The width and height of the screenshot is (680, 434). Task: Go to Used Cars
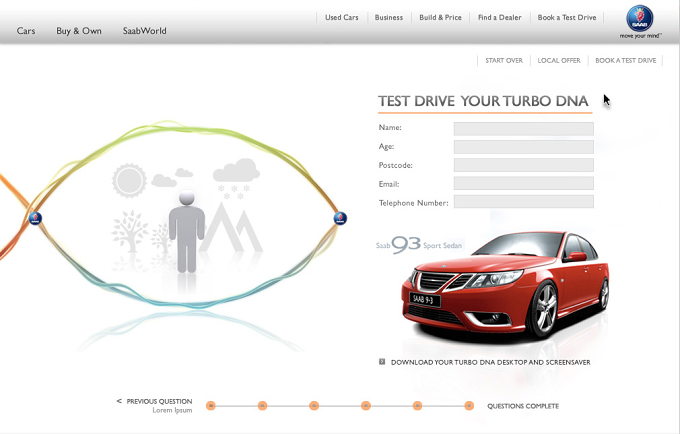pyautogui.click(x=342, y=17)
